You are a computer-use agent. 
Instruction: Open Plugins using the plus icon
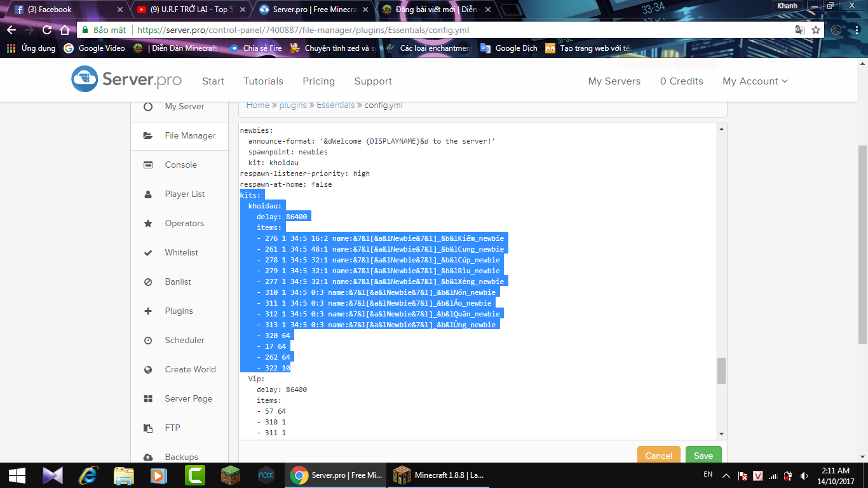[x=148, y=311]
